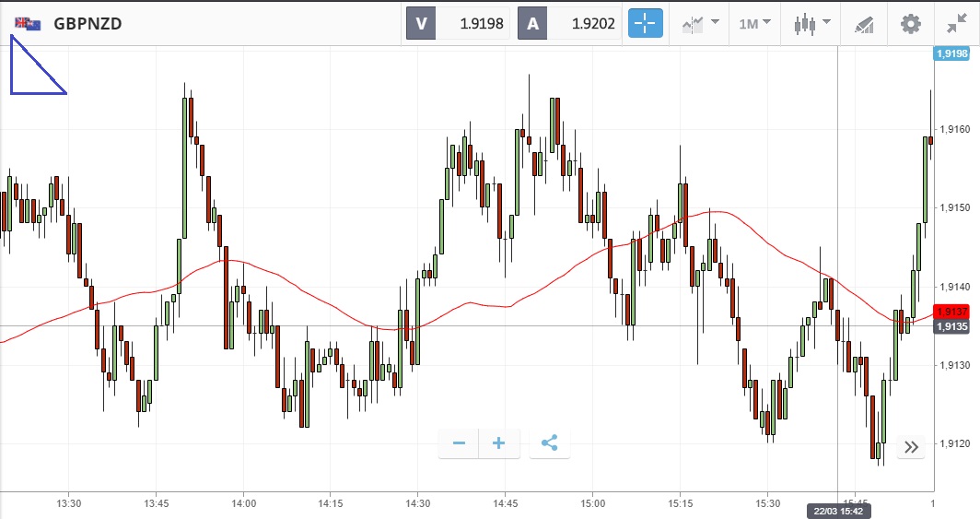Open the candlestick chart type dropdown
980x519 pixels.
click(812, 23)
